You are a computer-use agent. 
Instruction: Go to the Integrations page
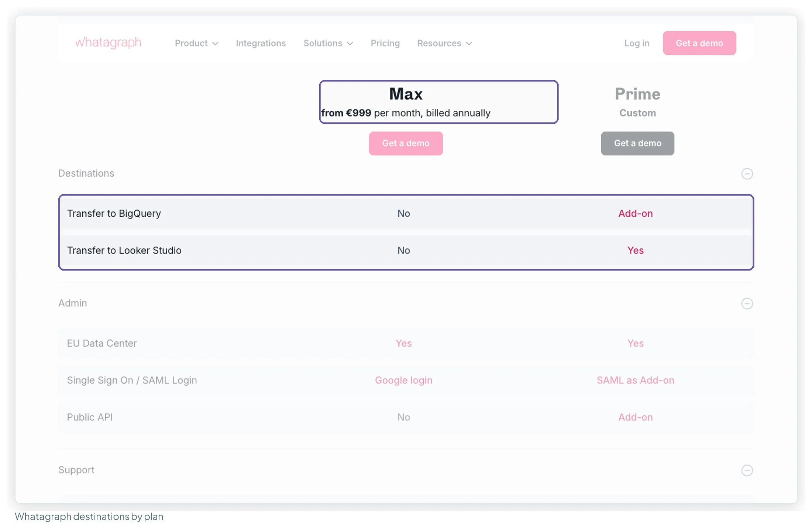pos(261,43)
